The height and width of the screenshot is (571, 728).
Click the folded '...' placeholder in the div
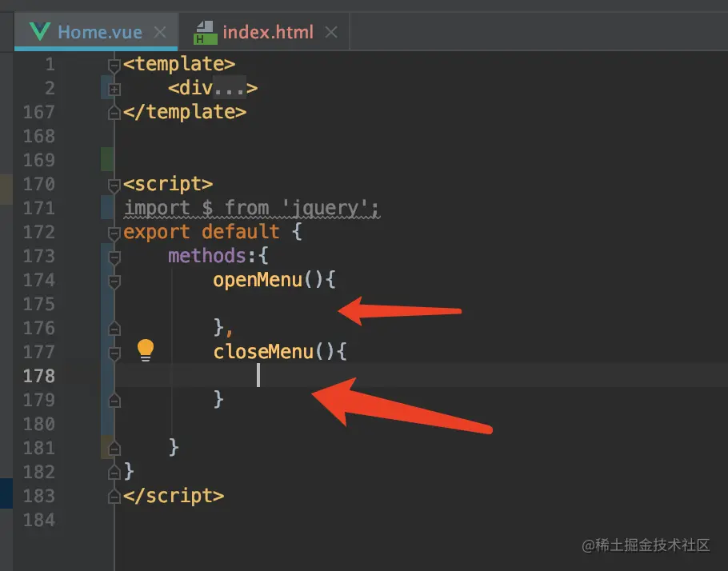[230, 88]
